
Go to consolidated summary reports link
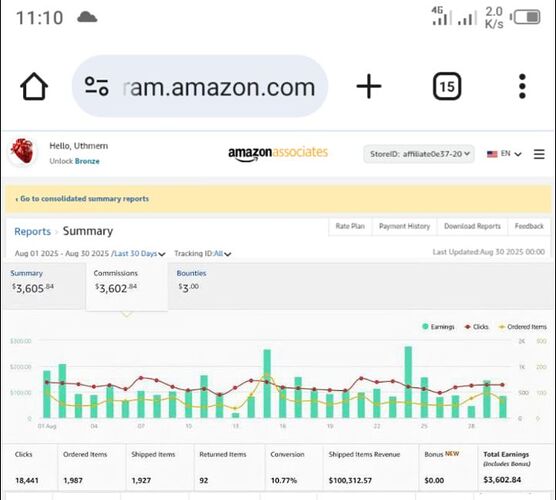[82, 199]
